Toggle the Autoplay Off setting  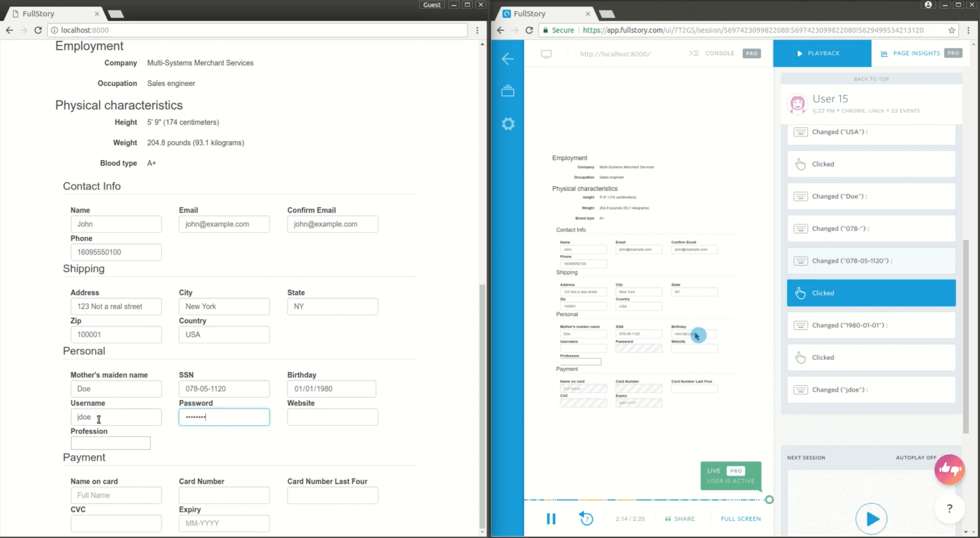click(x=916, y=458)
